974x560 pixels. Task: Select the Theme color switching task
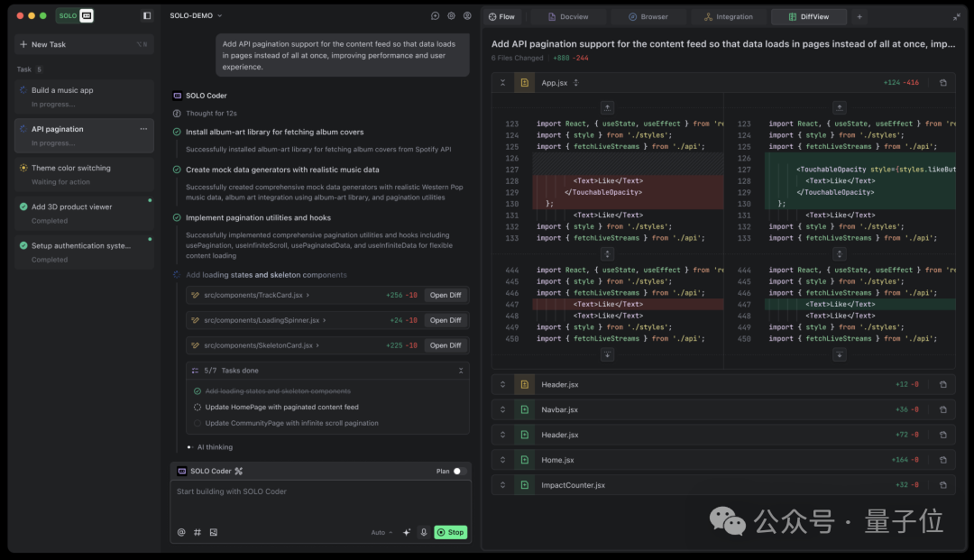(84, 174)
